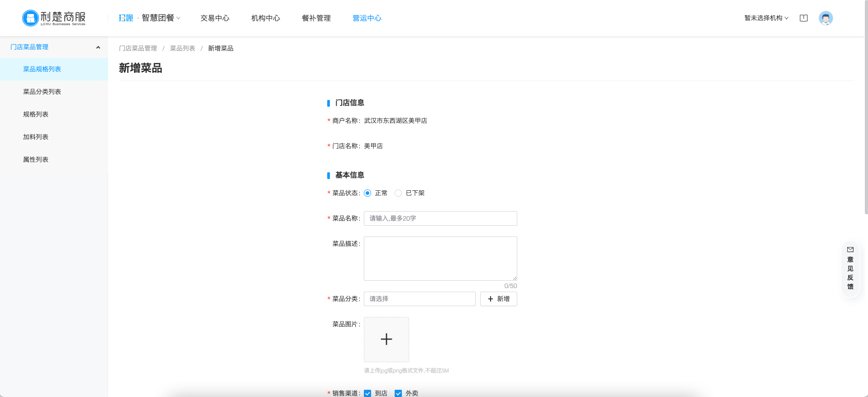Open the 意见反馈 feedback envelope widget
Screen dimensions: 868x397
850,269
